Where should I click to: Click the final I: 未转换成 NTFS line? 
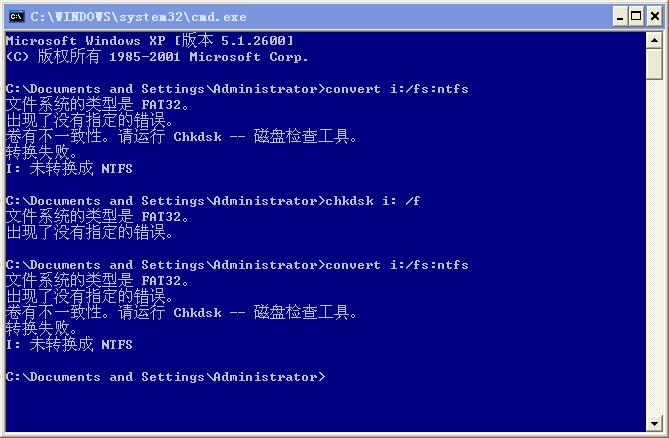(x=69, y=345)
